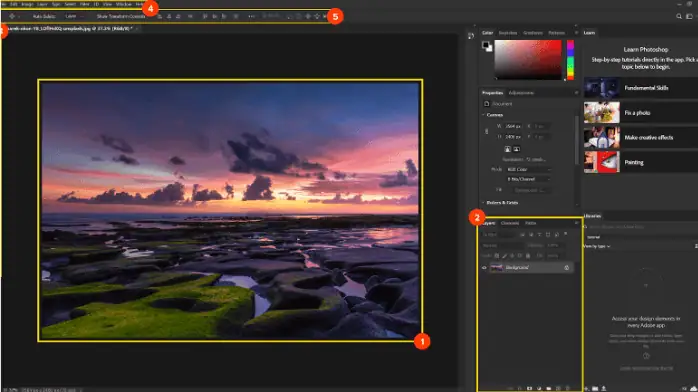The image size is (698, 392).
Task: Set canvas to landscape orientation icon
Action: coord(516,149)
